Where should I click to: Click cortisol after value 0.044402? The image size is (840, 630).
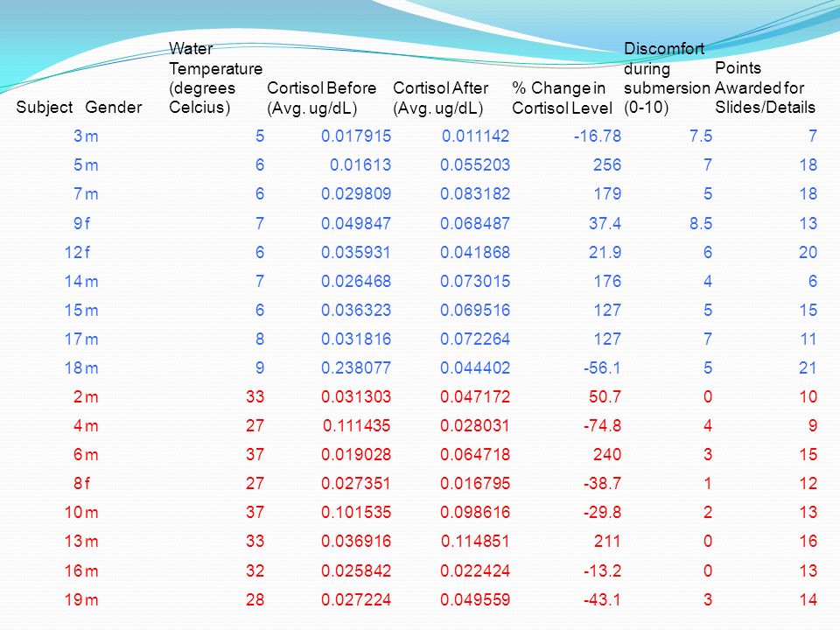pos(475,368)
